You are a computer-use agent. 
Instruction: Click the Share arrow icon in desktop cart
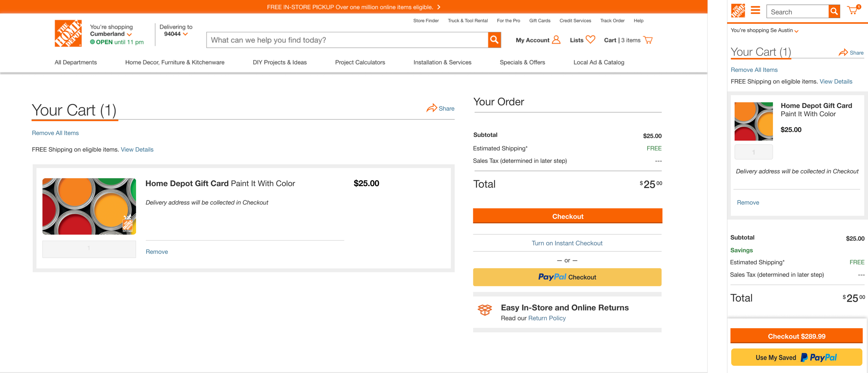432,108
